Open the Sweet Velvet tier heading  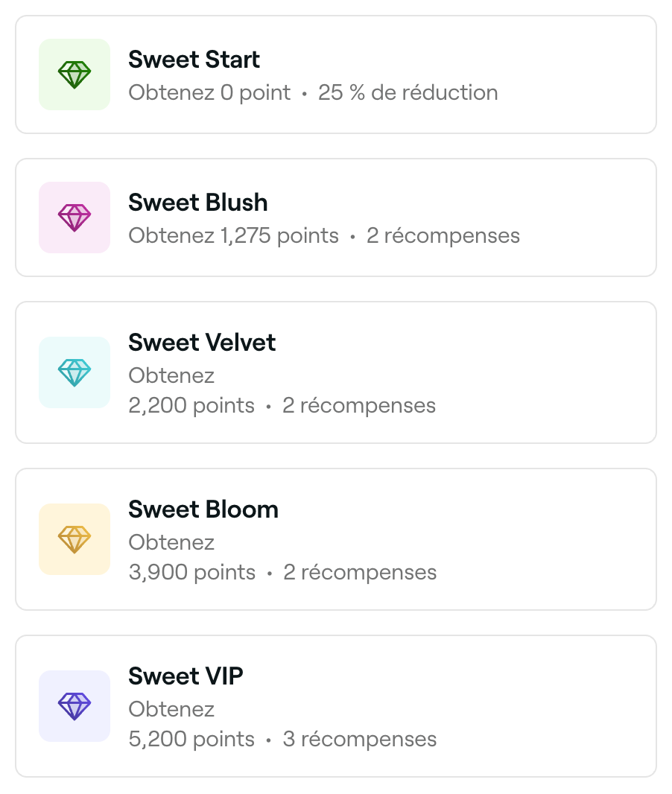click(x=202, y=343)
